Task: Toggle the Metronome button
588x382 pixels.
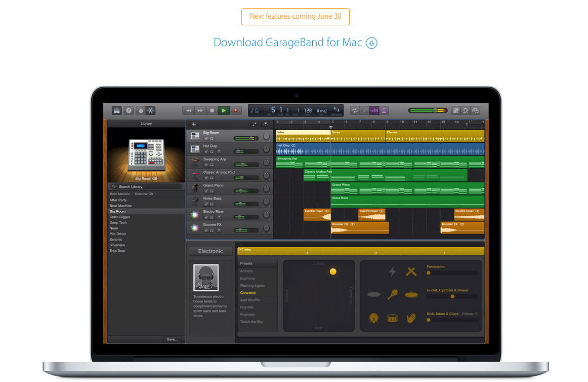Action: [384, 110]
